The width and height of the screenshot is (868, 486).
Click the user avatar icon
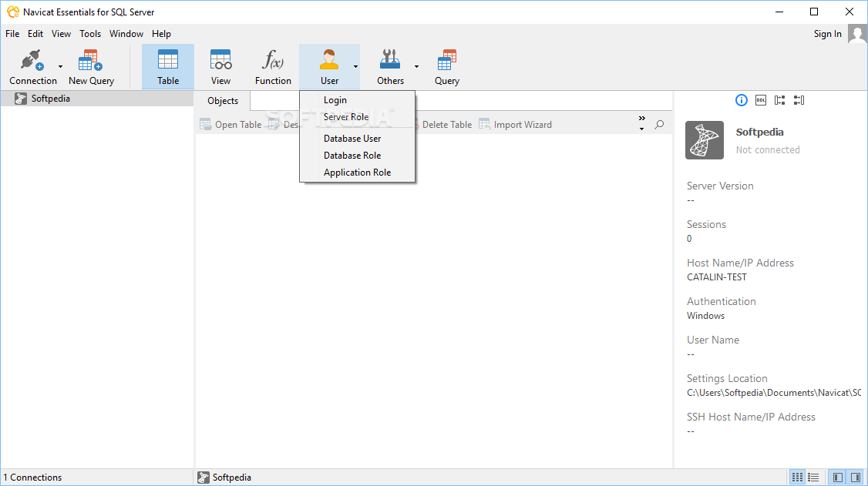click(x=857, y=35)
